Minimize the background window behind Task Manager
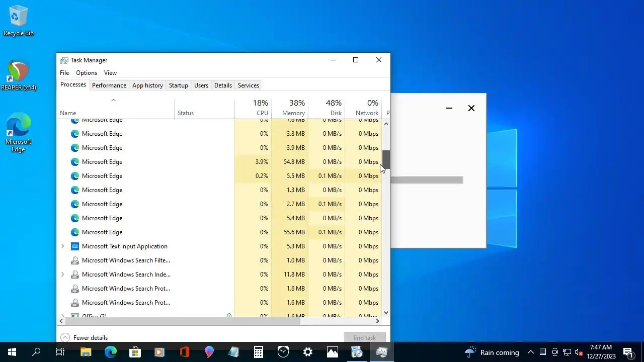This screenshot has width=644, height=362. (x=449, y=108)
